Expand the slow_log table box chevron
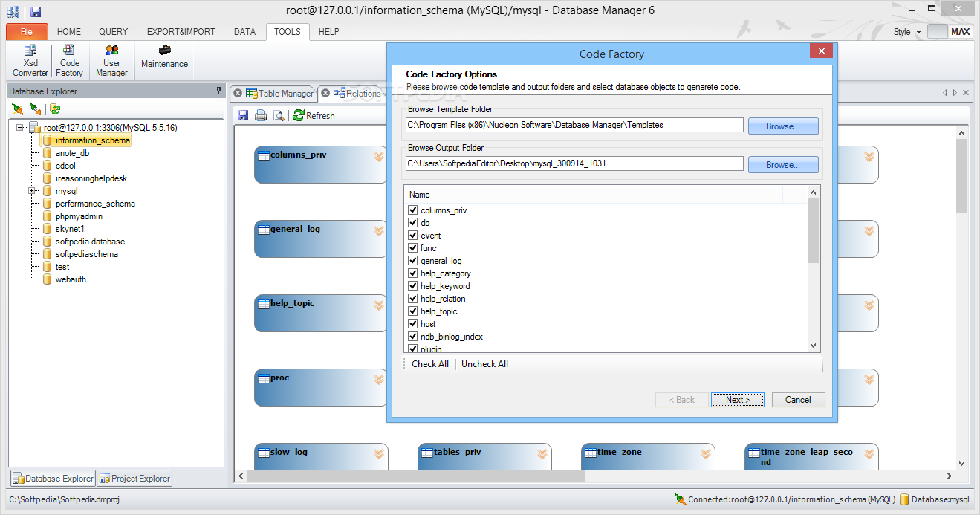Image resolution: width=980 pixels, height=515 pixels. click(379, 453)
